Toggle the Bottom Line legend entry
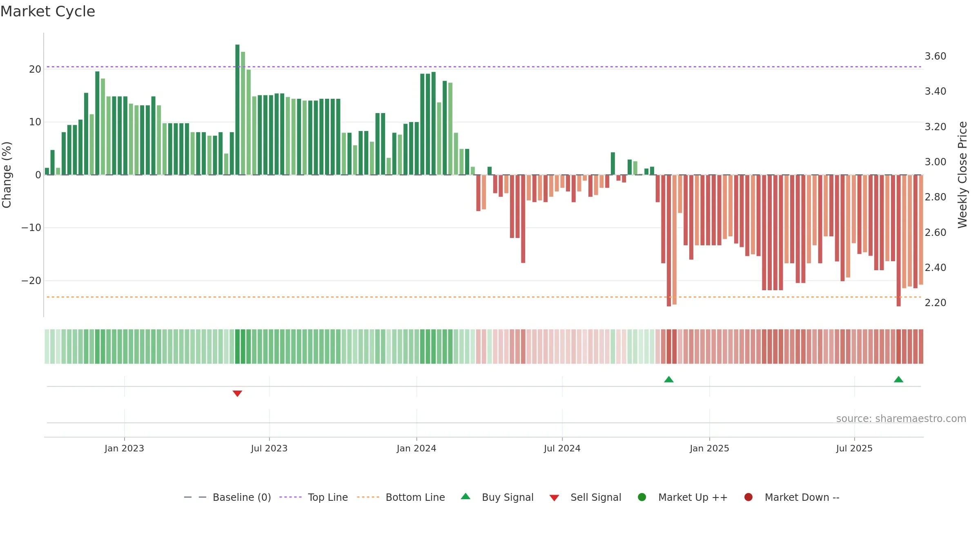The width and height of the screenshot is (980, 551). point(401,497)
